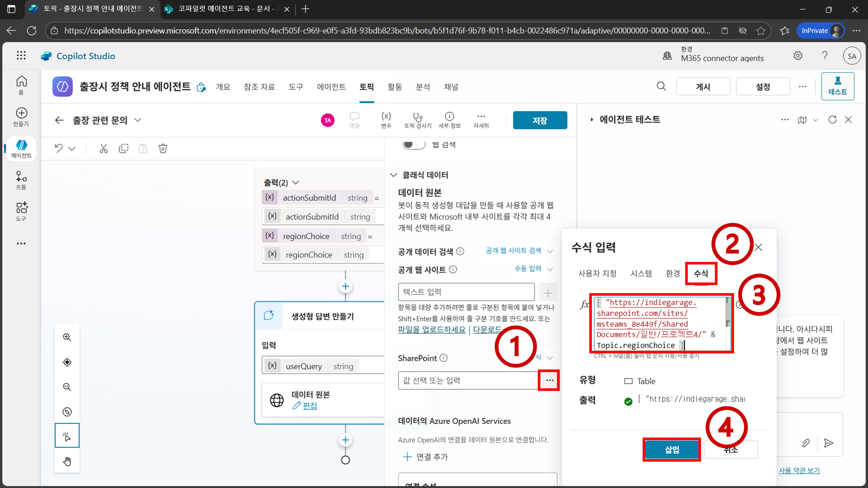Refresh the 에이전트 테스트 conversation
Screen dimensions: 868x488
pos(832,120)
